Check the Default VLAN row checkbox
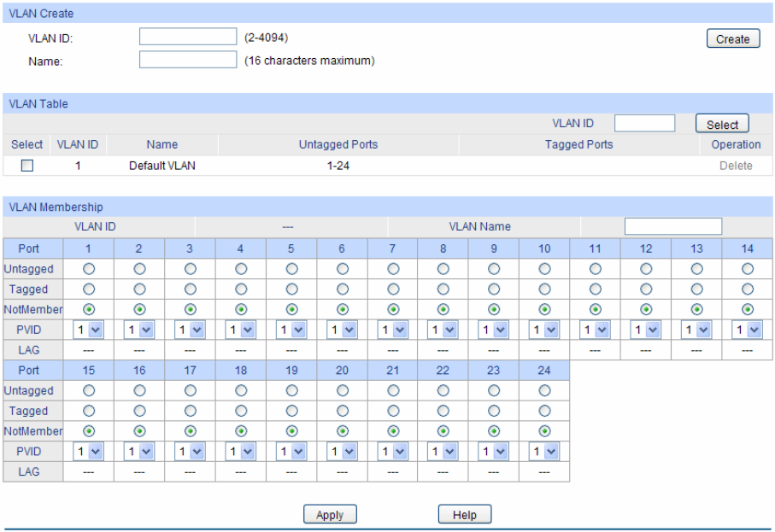 [x=27, y=166]
